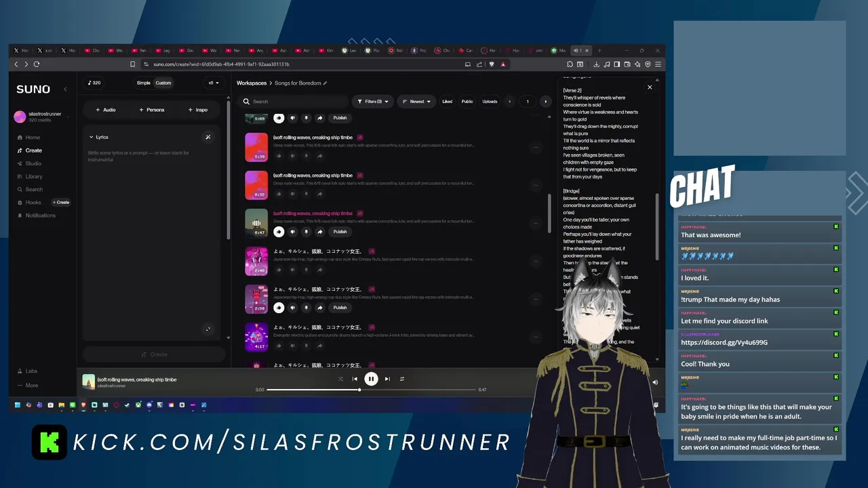Viewport: 868px width, 488px height.
Task: Click the page number 1 field
Action: click(528, 102)
